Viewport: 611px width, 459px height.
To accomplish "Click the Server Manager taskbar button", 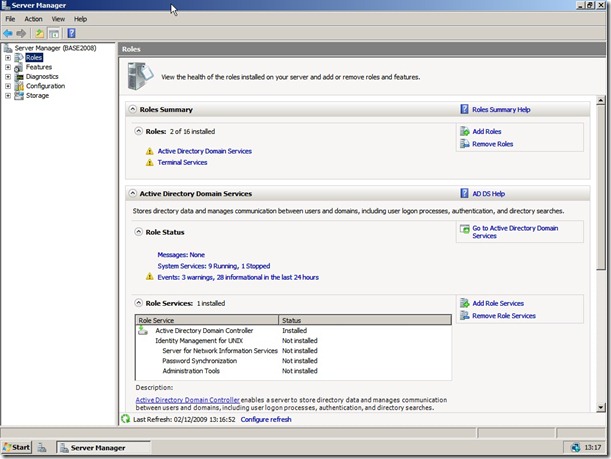I will [x=104, y=448].
